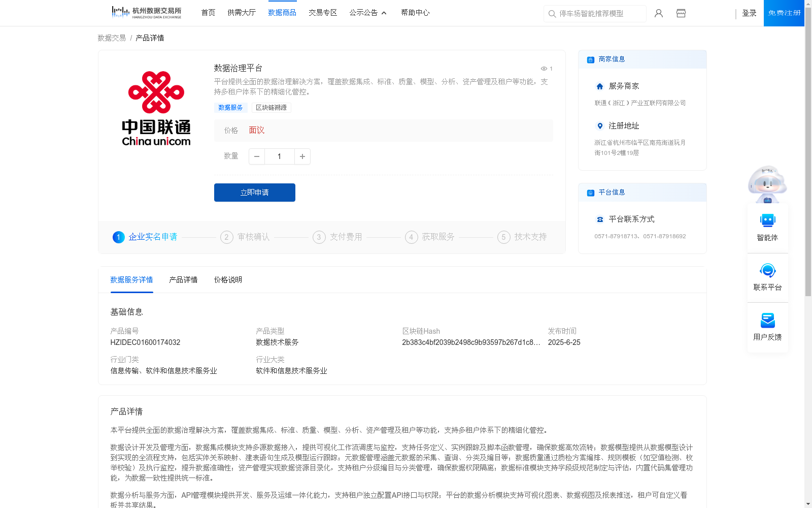Click the search magnifier icon

pos(552,14)
